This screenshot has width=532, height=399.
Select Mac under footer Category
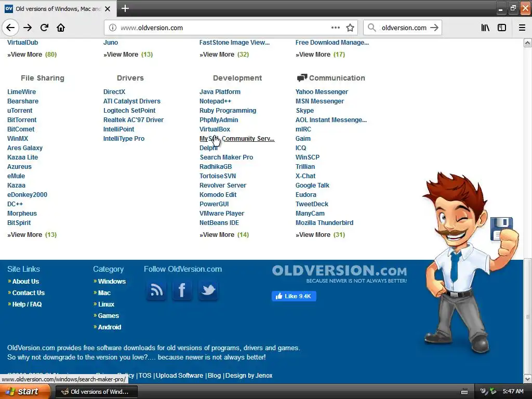point(104,293)
